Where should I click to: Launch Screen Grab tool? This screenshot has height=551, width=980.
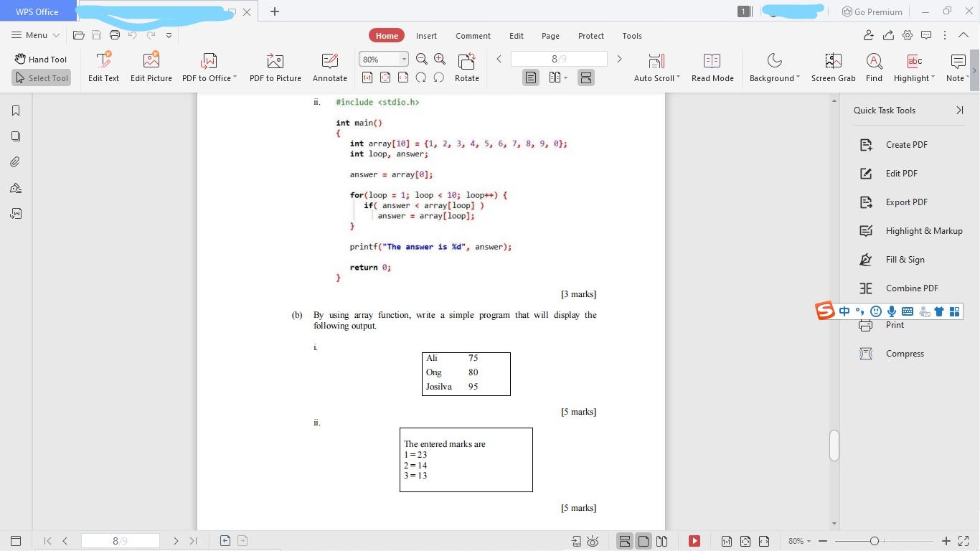(x=833, y=67)
